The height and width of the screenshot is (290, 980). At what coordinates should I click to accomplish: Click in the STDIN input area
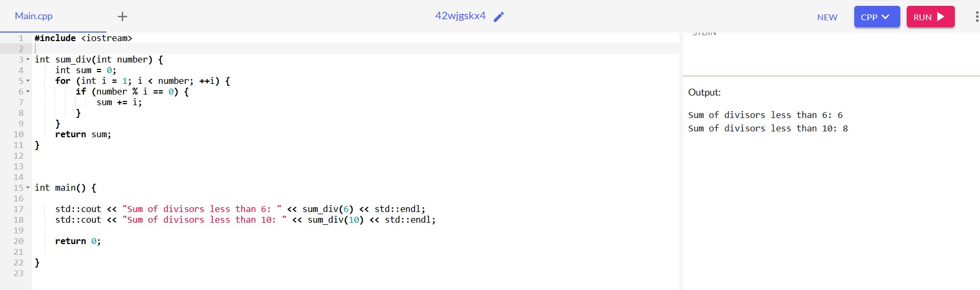point(831,53)
